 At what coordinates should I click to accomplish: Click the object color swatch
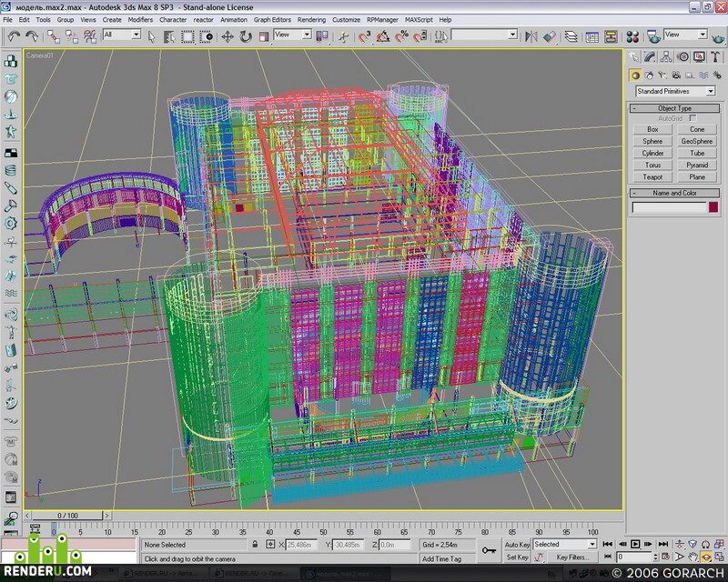point(713,207)
